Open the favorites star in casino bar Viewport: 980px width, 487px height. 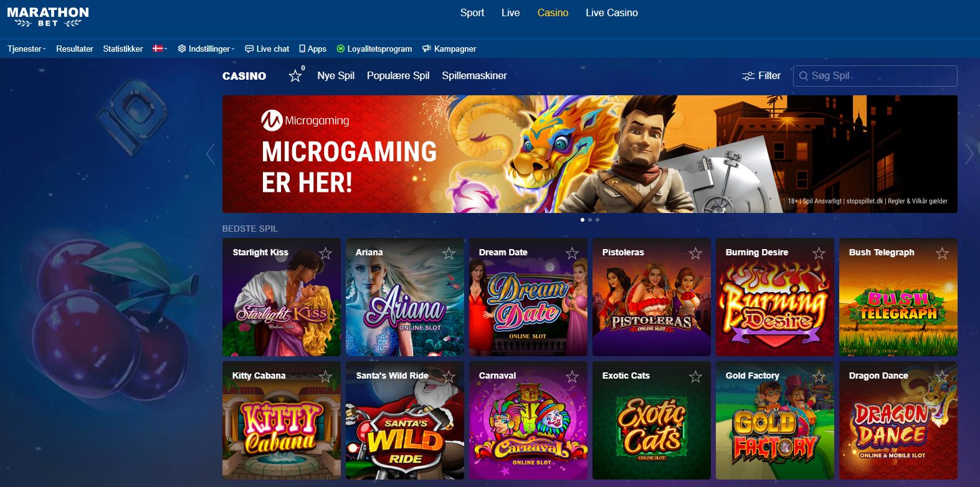[295, 76]
